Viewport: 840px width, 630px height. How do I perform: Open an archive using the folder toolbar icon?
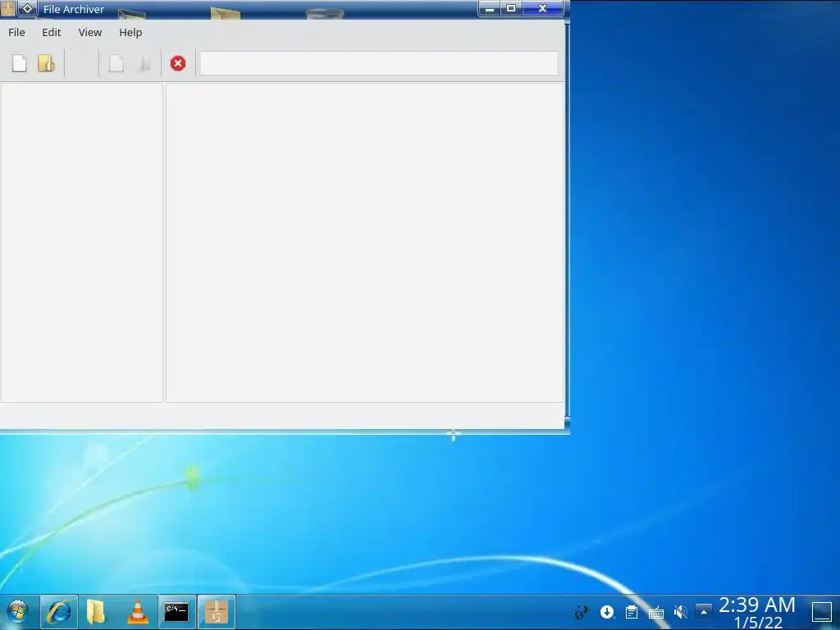[46, 63]
